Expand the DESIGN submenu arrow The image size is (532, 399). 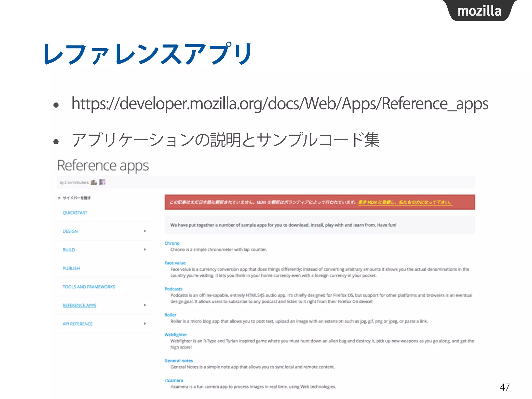[x=145, y=231]
